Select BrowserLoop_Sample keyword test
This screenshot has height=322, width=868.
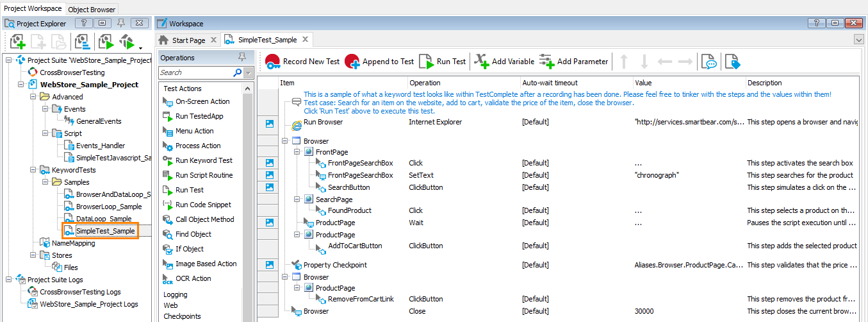point(109,207)
